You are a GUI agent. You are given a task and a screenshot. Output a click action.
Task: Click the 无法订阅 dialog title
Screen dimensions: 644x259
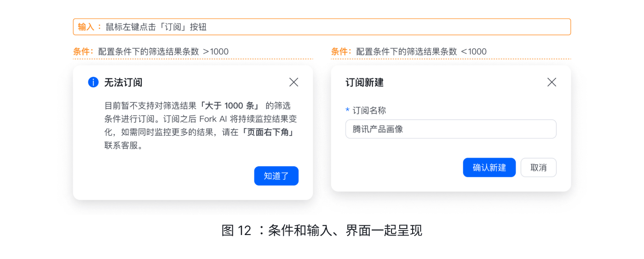[123, 82]
